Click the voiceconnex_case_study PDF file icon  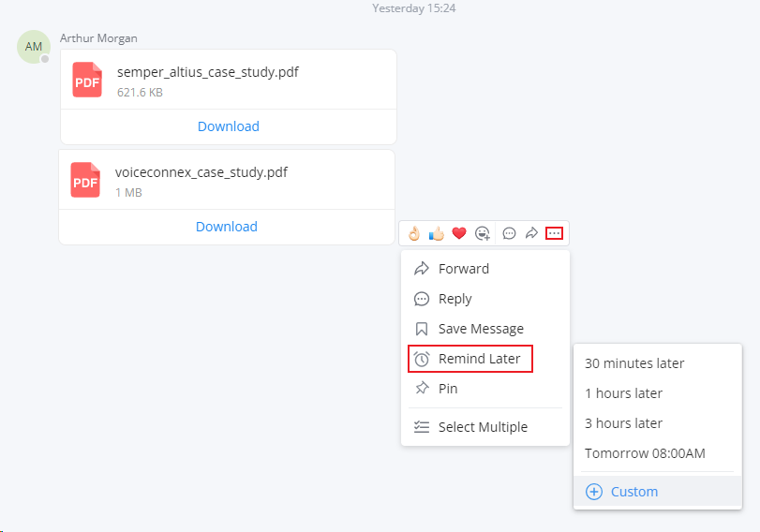tap(85, 180)
